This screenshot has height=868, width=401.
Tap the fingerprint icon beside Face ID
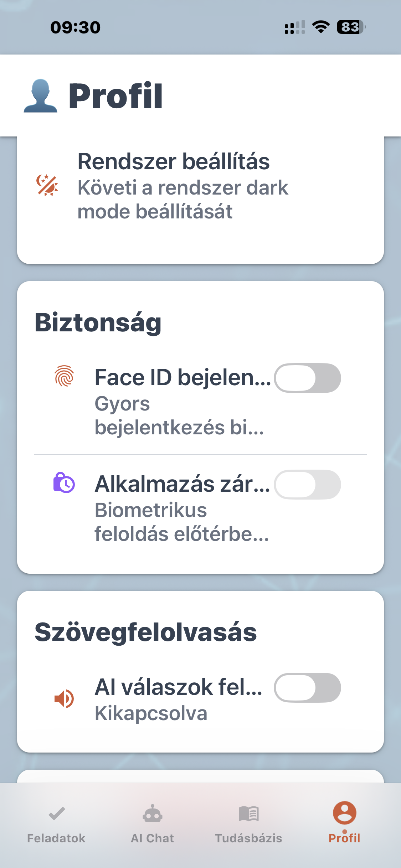pyautogui.click(x=64, y=376)
